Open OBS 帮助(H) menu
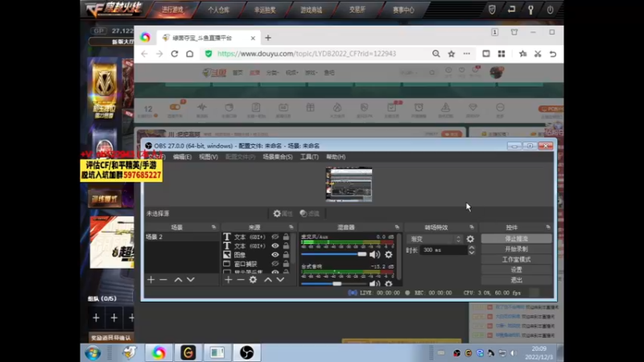The height and width of the screenshot is (362, 644). (x=336, y=157)
